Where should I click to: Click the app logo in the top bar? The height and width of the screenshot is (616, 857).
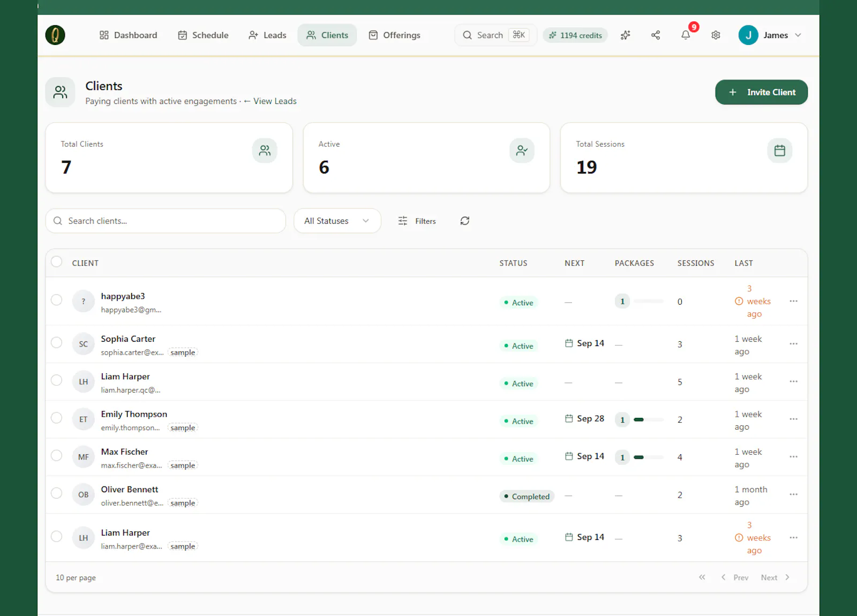coord(55,35)
